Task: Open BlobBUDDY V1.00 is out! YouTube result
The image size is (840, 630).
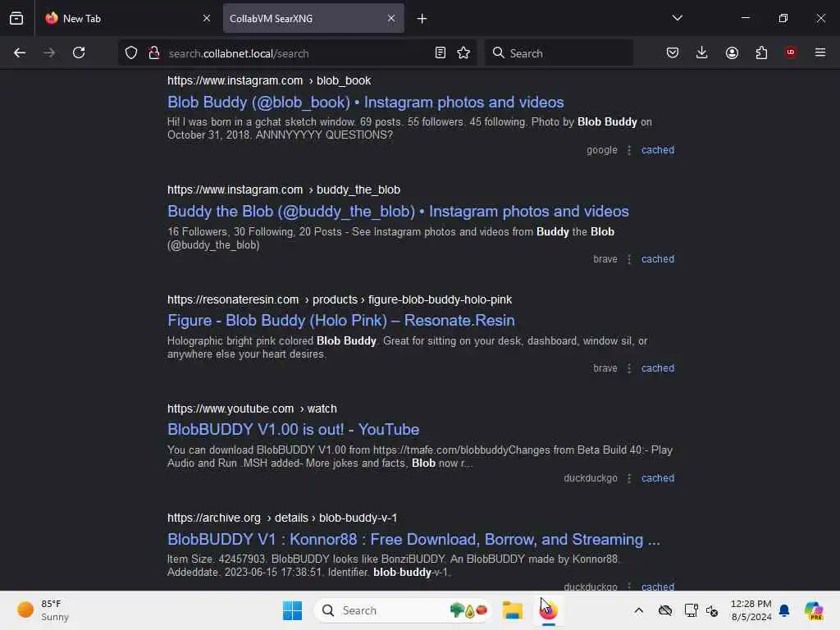Action: point(293,430)
